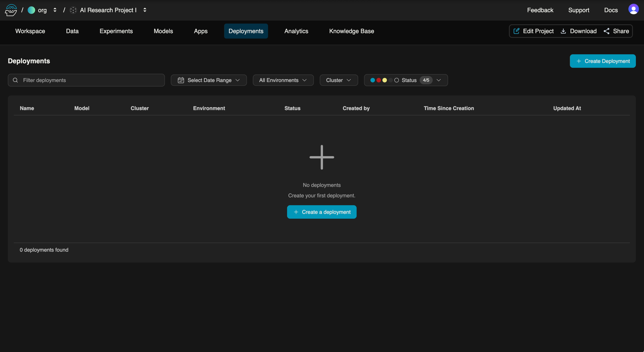Open the All Environments dropdown

[x=283, y=80]
